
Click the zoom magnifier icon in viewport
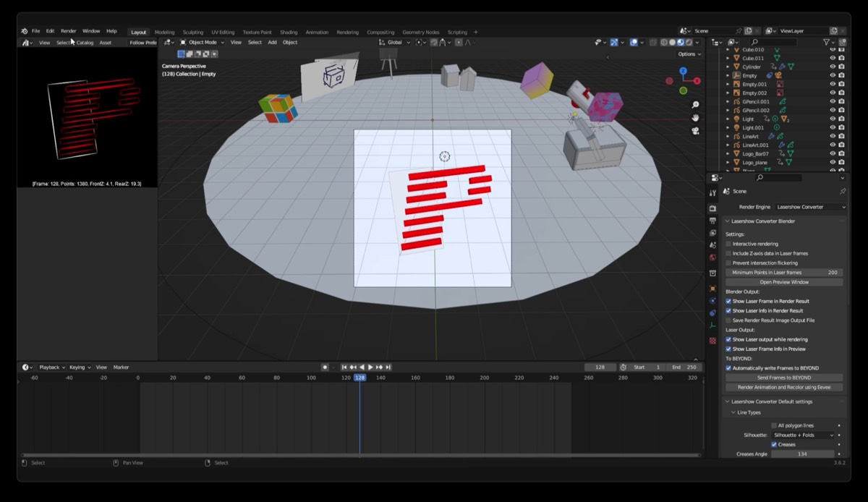(x=695, y=105)
